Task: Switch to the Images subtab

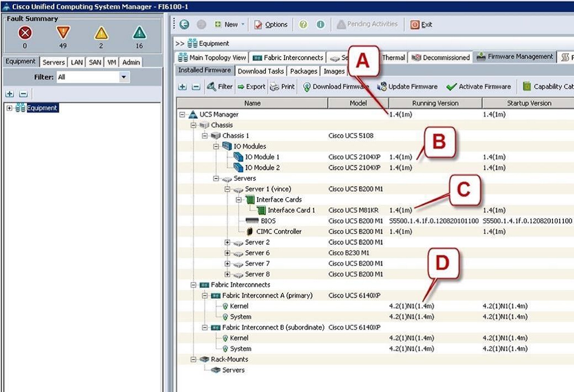Action: 334,71
